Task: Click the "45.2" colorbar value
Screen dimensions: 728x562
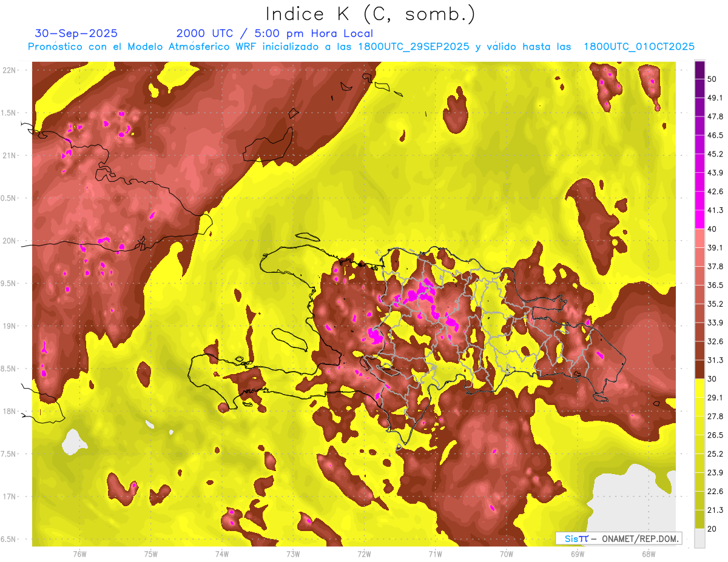Action: tap(716, 154)
